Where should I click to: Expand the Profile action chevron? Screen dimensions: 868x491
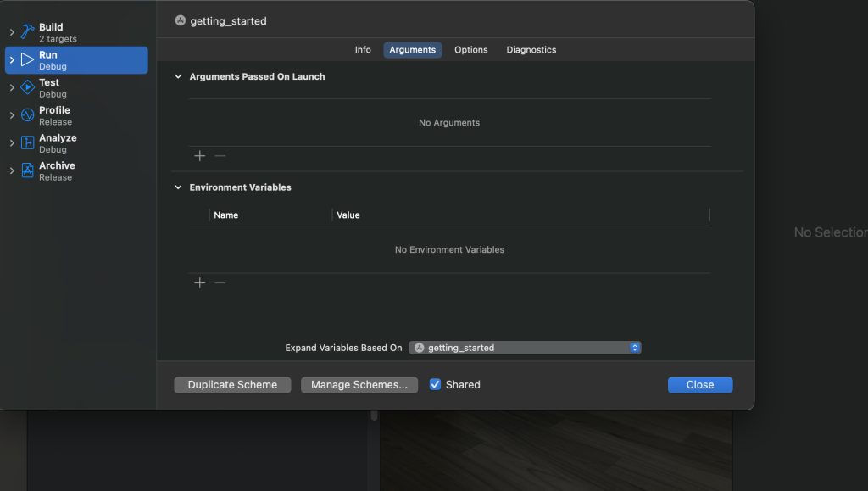coord(12,115)
